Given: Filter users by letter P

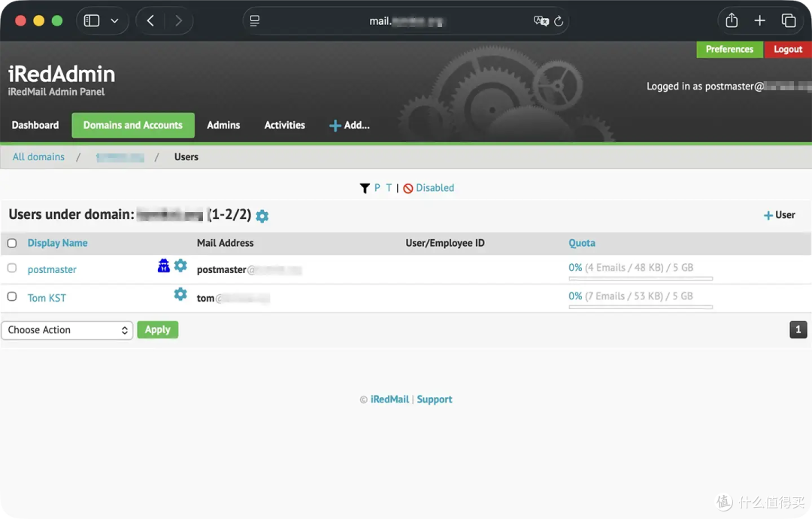Looking at the screenshot, I should click(377, 187).
